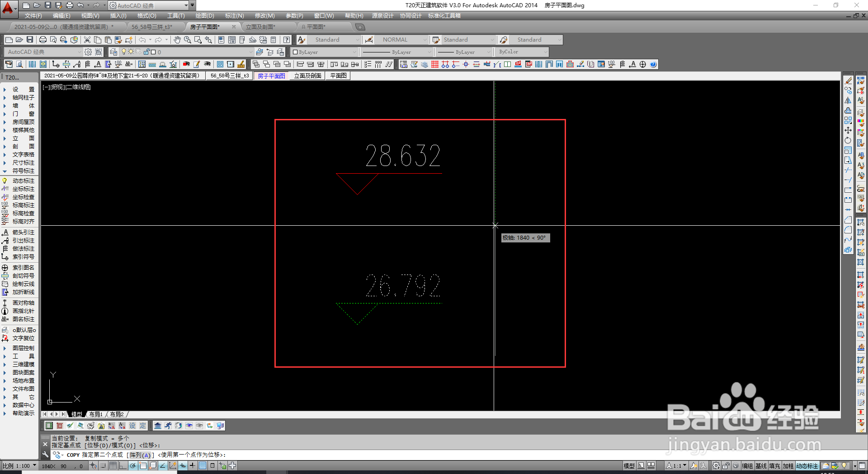The height and width of the screenshot is (474, 868).
Task: Click the ByLayer color white swatch
Action: click(295, 52)
